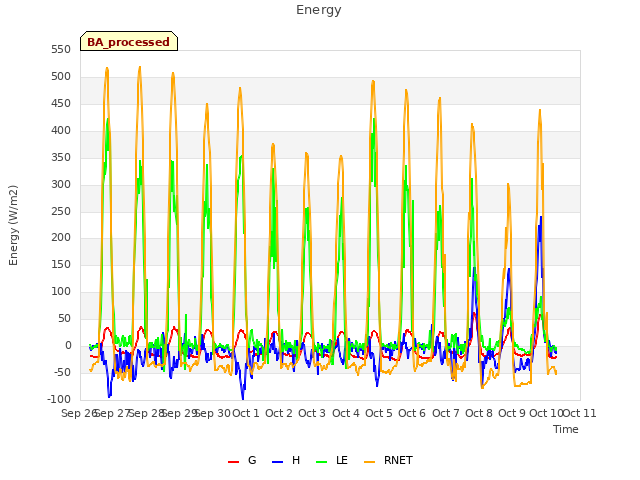
Task: Click the blue H legend swatch
Action: pyautogui.click(x=277, y=462)
